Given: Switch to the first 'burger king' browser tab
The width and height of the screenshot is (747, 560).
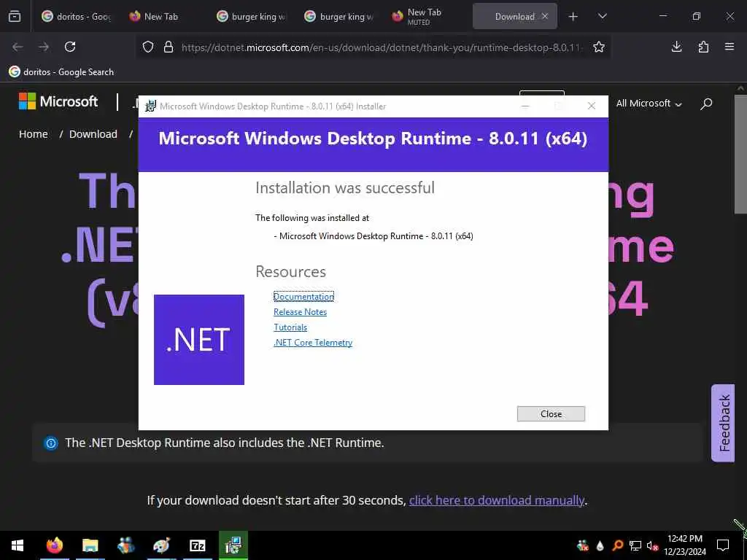Looking at the screenshot, I should pyautogui.click(x=252, y=16).
